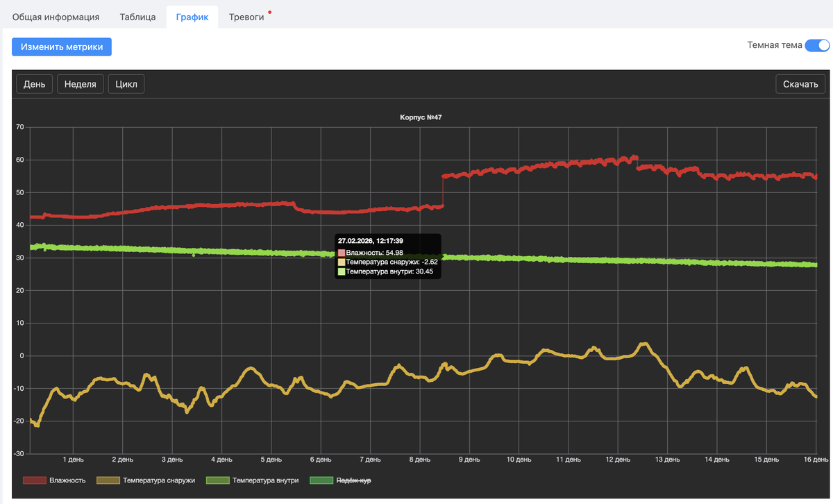
Task: Click the chart title Корпус №47
Action: click(x=421, y=117)
